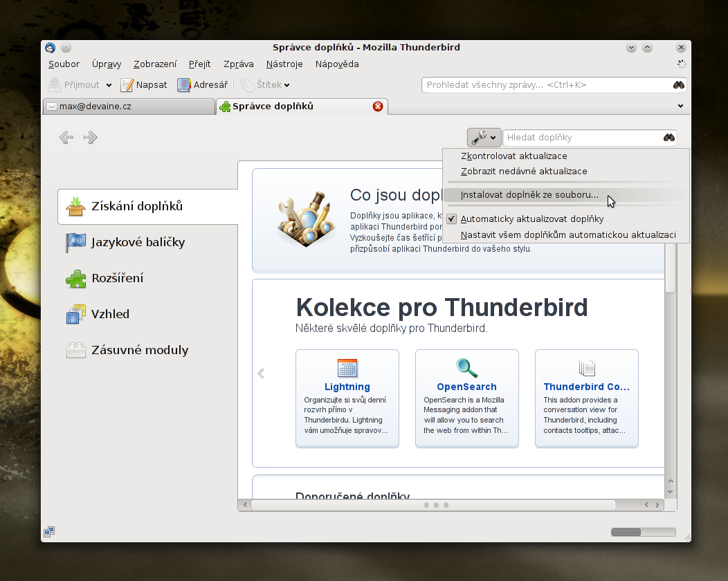Close the Správce doplňků tab
The height and width of the screenshot is (581, 728).
(x=378, y=107)
